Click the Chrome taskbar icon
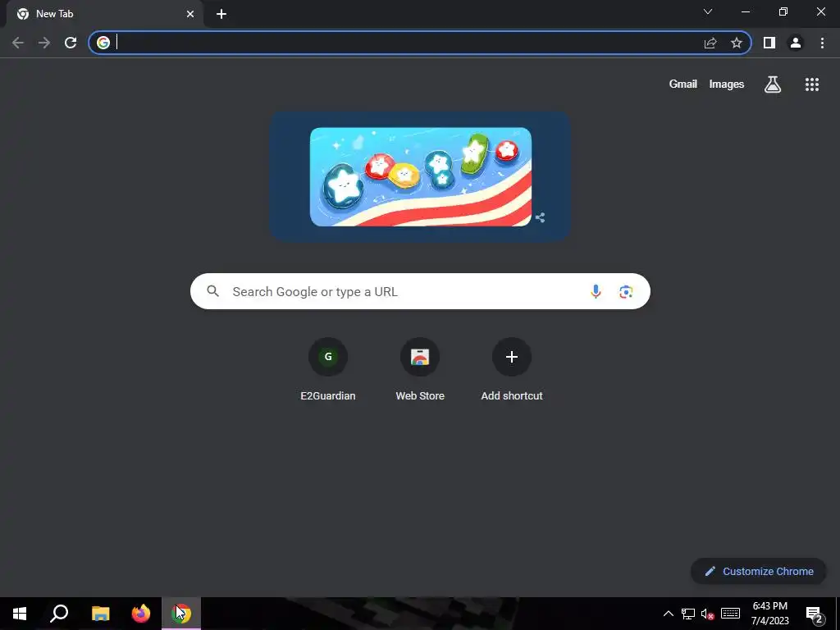This screenshot has width=840, height=630. pos(181,614)
